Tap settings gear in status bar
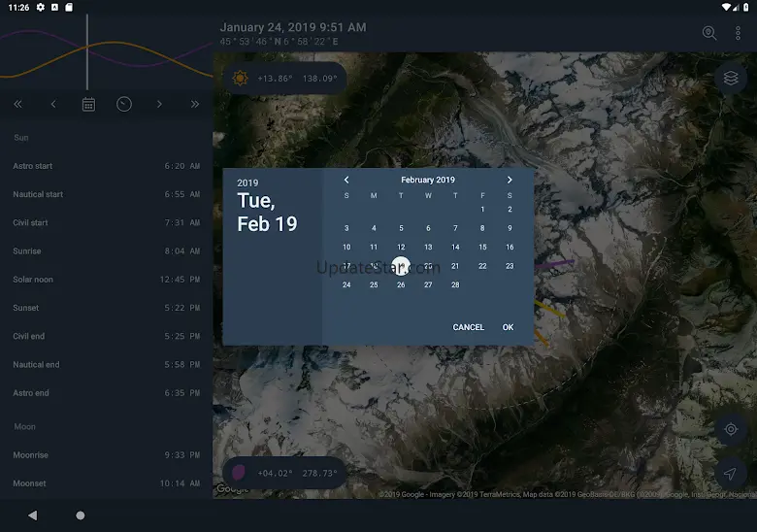The height and width of the screenshot is (532, 757). point(41,7)
